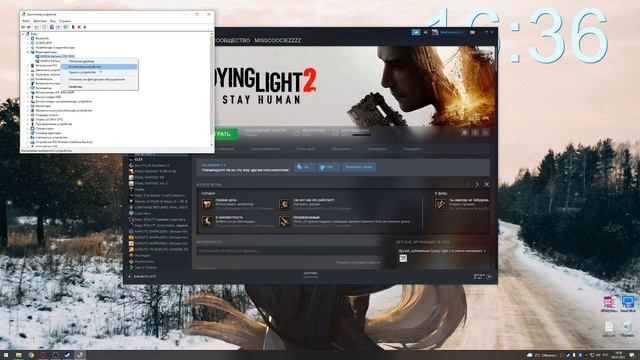
Task: Select ELEX in Steam library list
Action: [138, 160]
